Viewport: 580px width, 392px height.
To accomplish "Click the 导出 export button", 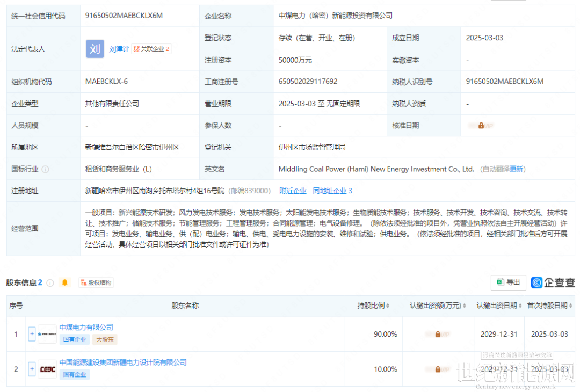I will tap(508, 282).
